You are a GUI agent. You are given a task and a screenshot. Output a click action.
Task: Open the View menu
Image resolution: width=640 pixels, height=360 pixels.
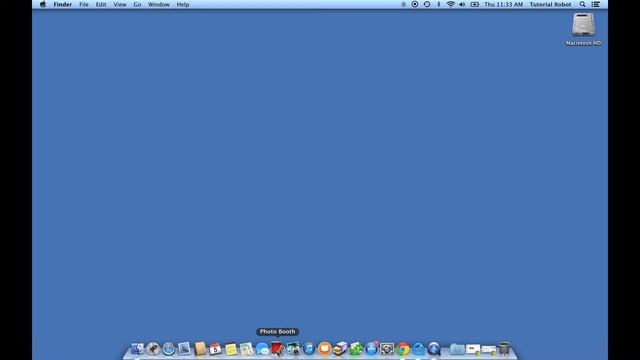(x=120, y=4)
